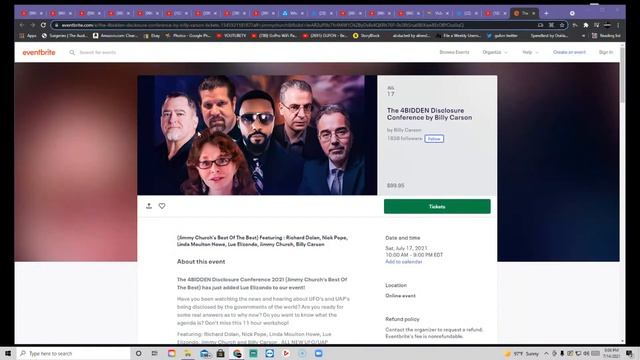The height and width of the screenshot is (360, 640).
Task: Click Sign In link
Action: pyautogui.click(x=606, y=52)
